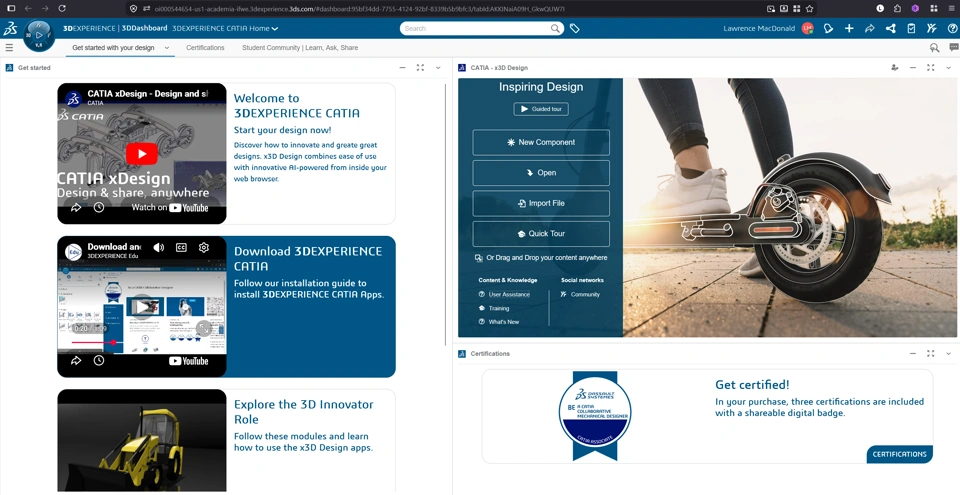Expand 3DEXPERIENCE CATIA Home dropdown

click(x=275, y=28)
